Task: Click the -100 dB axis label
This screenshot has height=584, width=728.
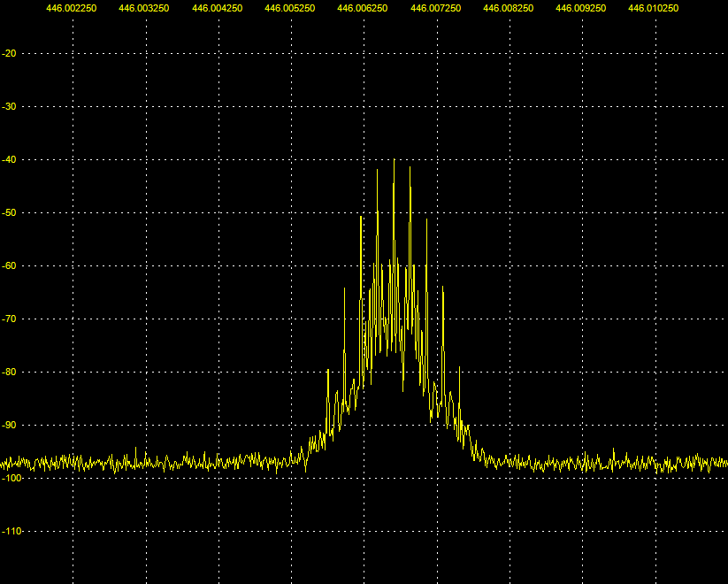Action: [x=11, y=478]
